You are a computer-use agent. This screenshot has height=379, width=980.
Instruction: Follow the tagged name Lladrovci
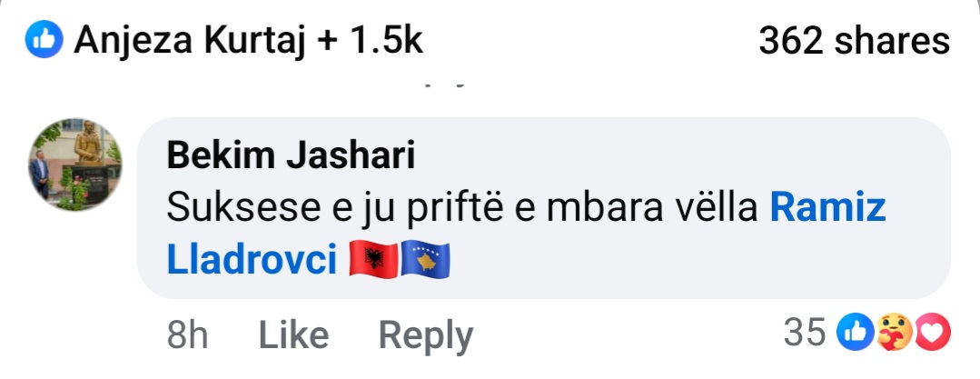coord(252,260)
